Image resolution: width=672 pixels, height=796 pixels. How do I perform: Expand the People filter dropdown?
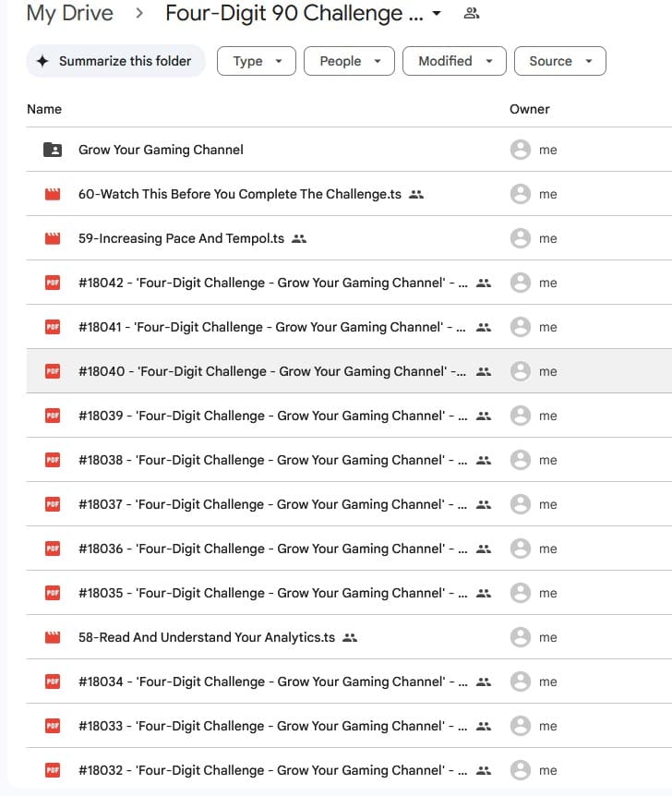pos(349,61)
